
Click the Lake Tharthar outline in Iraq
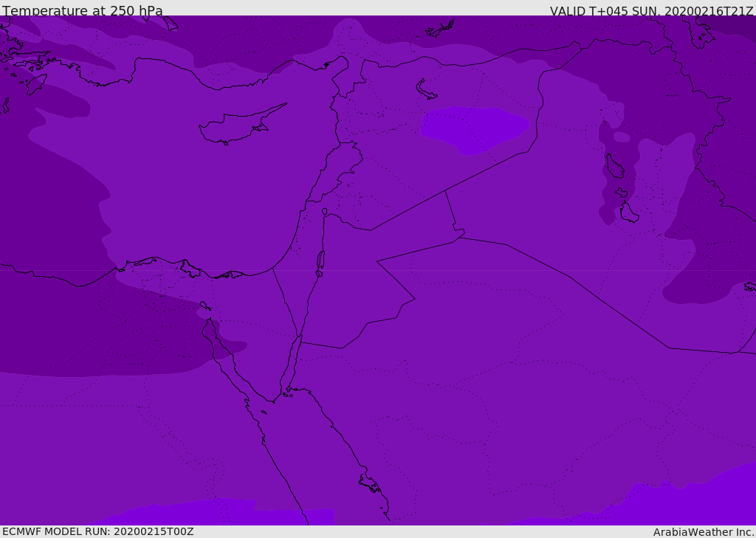(614, 166)
